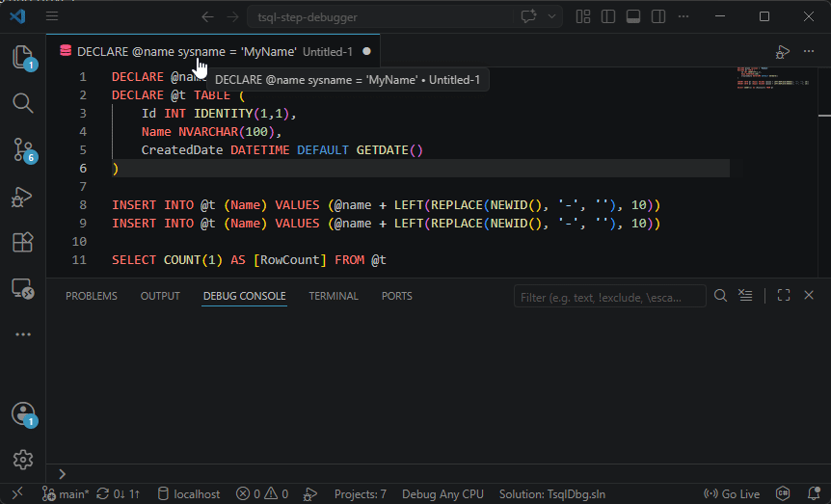Open the Extensions view

pyautogui.click(x=23, y=242)
